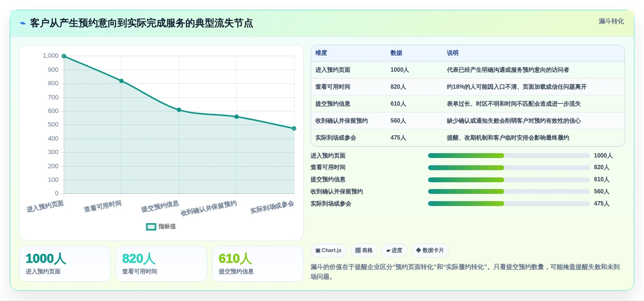The image size is (644, 301).
Task: Click the description starting 缺少确认或通知失败
Action: pyautogui.click(x=514, y=121)
